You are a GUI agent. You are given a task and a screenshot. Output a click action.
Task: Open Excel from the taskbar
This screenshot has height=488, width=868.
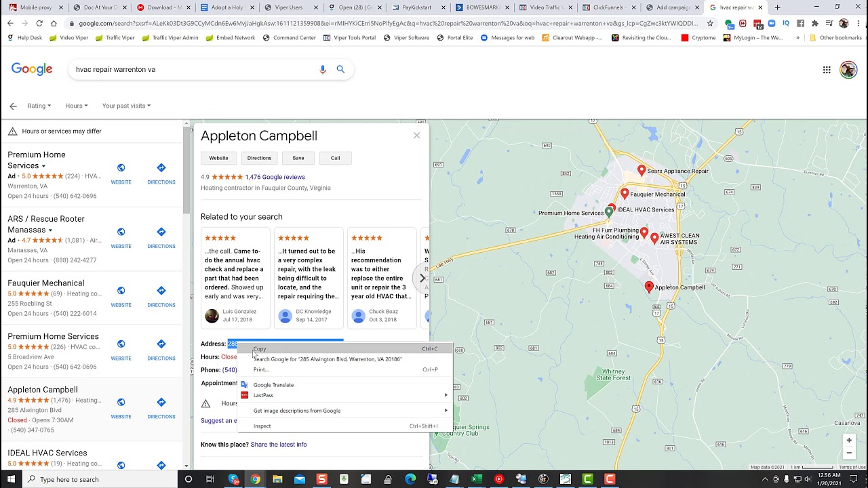(x=477, y=479)
